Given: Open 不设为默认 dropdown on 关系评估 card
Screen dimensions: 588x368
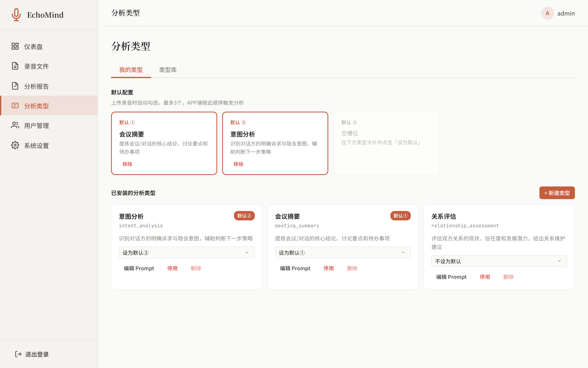Looking at the screenshot, I should tap(499, 261).
